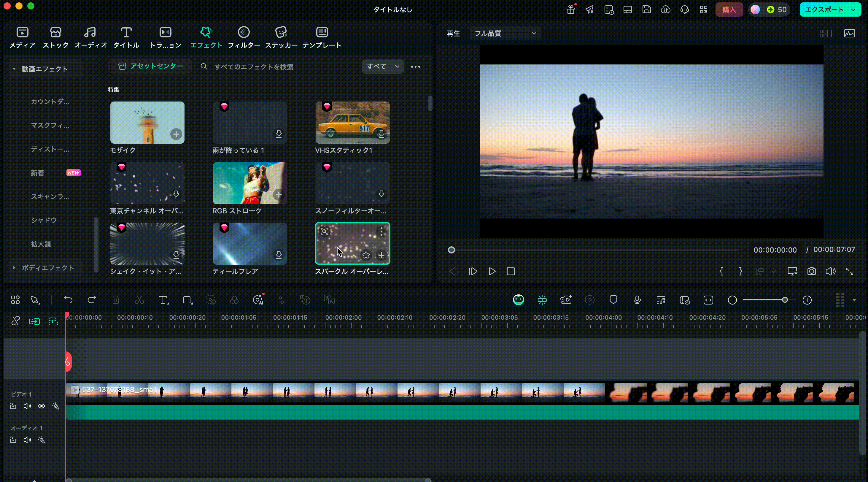Add a timeline marker with shield icon
This screenshot has height=482, width=868.
point(613,300)
